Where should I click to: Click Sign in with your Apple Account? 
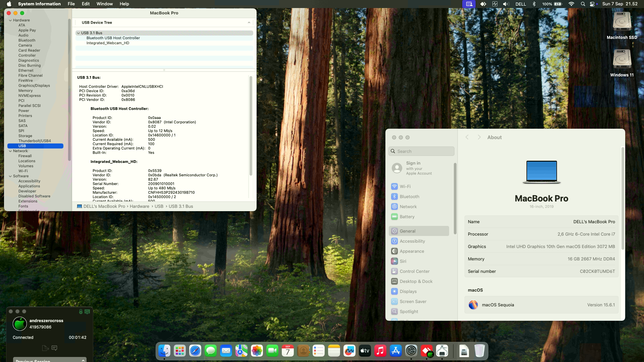[x=419, y=168]
